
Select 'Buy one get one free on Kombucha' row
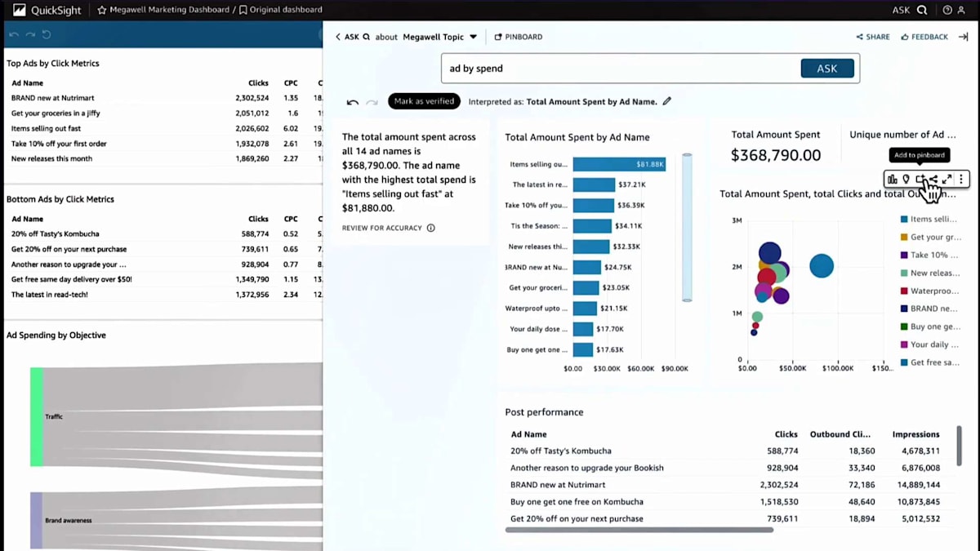[577, 501]
